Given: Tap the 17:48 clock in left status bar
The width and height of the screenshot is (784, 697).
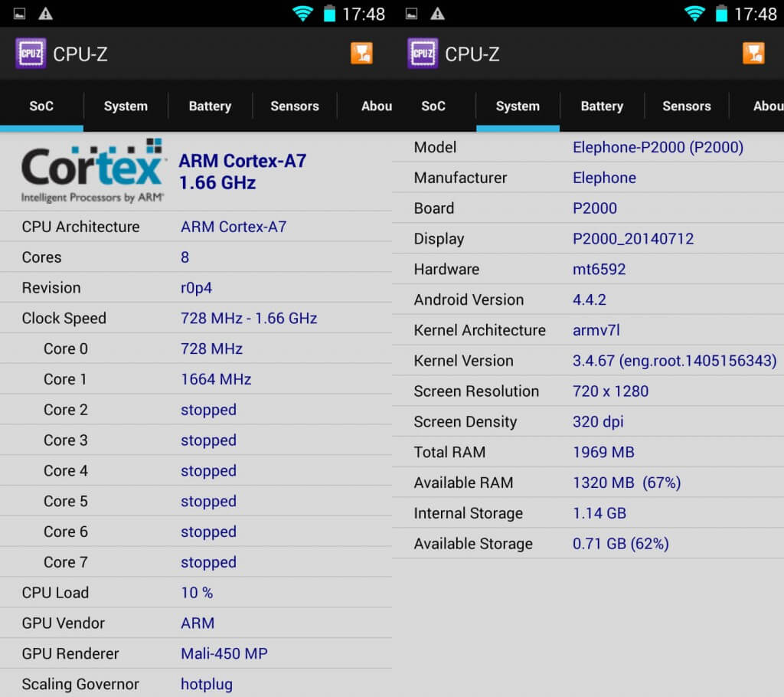Looking at the screenshot, I should tap(364, 14).
